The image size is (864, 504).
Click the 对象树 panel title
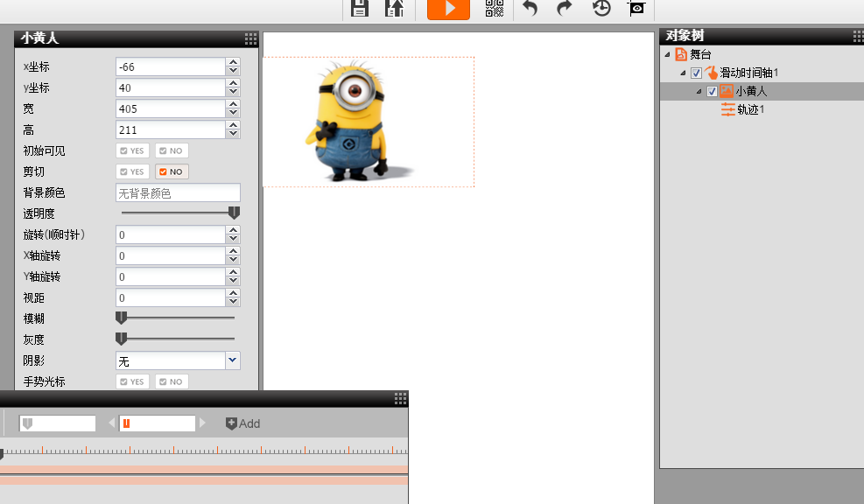point(685,36)
